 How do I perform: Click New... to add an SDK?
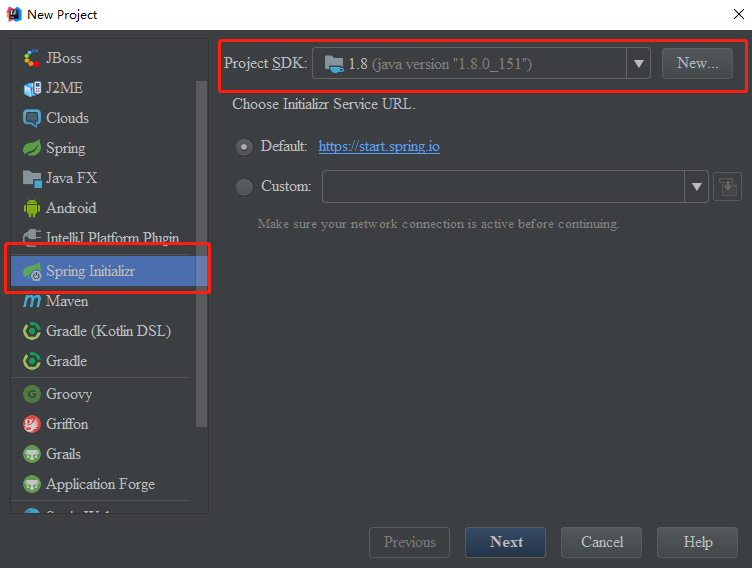(x=697, y=63)
